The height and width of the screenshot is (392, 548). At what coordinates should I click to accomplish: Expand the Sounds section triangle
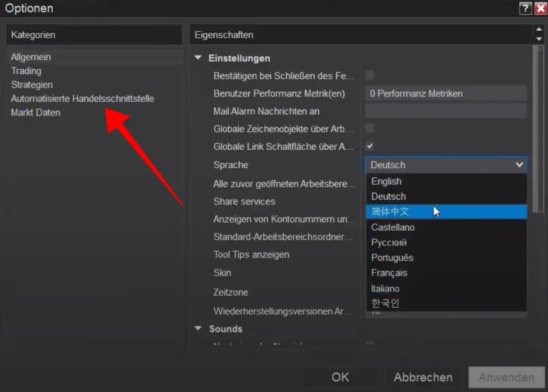coord(199,329)
